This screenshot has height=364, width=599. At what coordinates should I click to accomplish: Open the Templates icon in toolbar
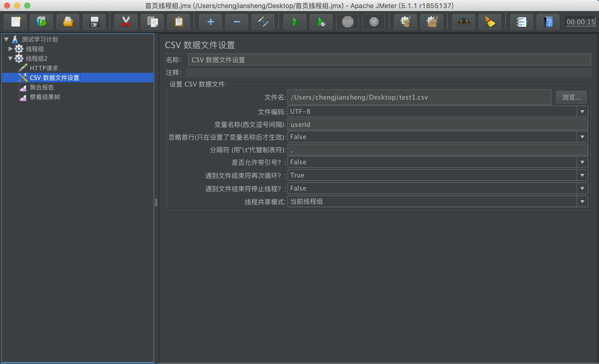coord(42,22)
